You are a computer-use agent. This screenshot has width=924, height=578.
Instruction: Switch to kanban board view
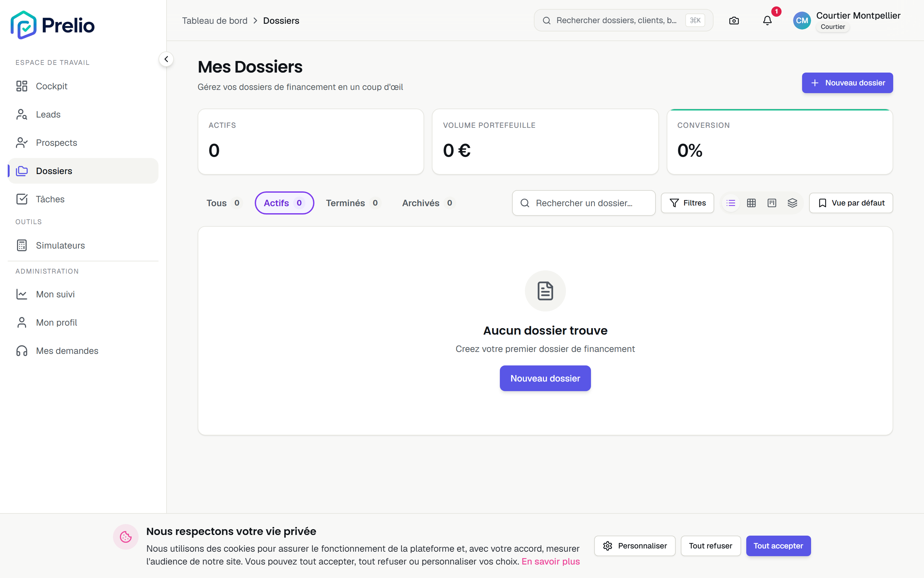772,203
